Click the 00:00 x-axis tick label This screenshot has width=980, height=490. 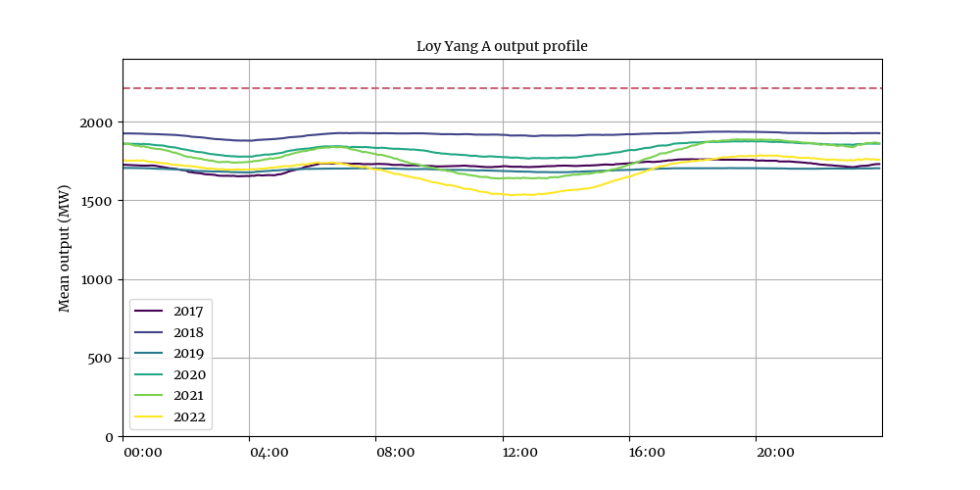tap(142, 452)
